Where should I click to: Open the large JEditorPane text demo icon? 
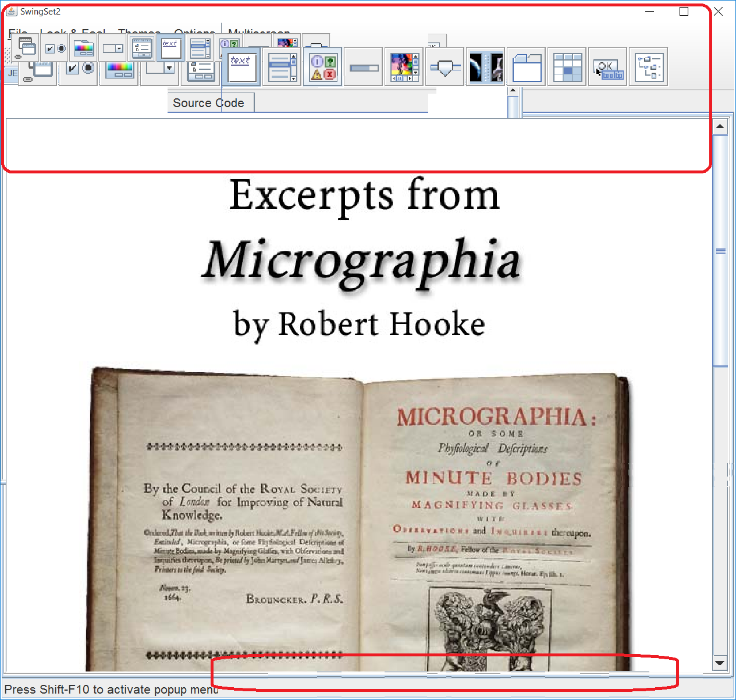click(240, 67)
